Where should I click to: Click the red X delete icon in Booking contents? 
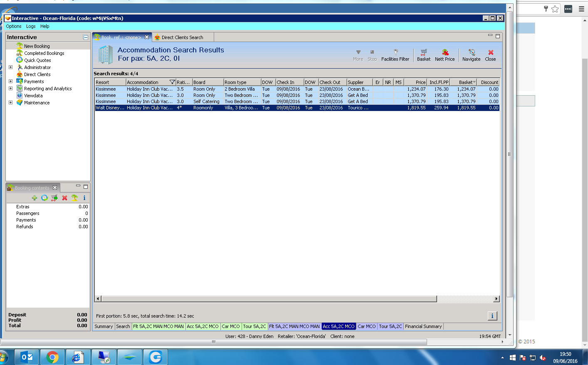(x=64, y=198)
